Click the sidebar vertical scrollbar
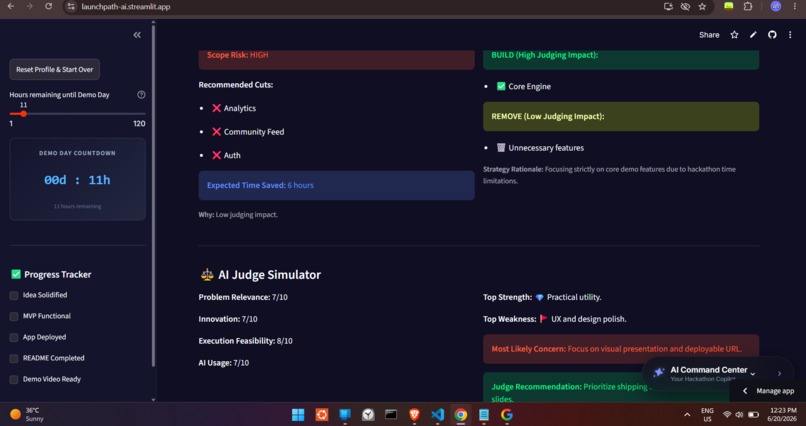This screenshot has width=806, height=426. [153, 195]
